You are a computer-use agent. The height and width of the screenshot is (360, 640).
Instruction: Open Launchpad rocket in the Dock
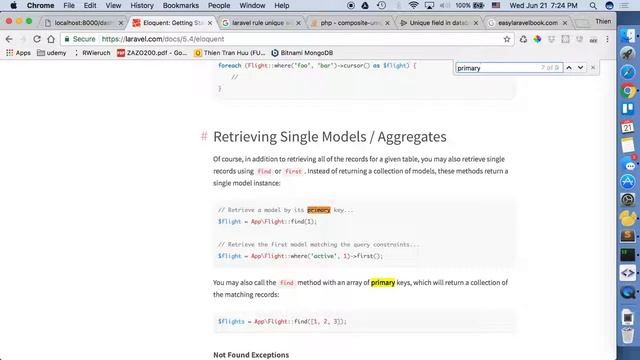628,53
